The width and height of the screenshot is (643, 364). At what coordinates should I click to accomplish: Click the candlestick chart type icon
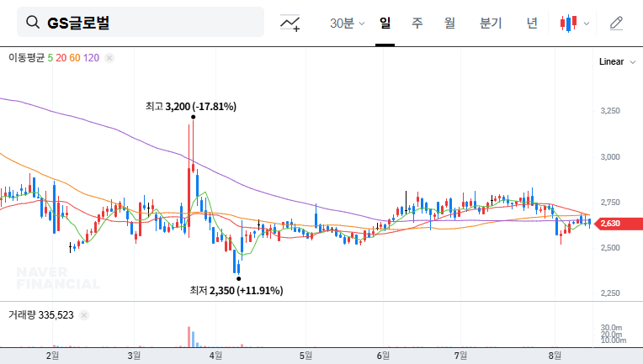click(568, 24)
